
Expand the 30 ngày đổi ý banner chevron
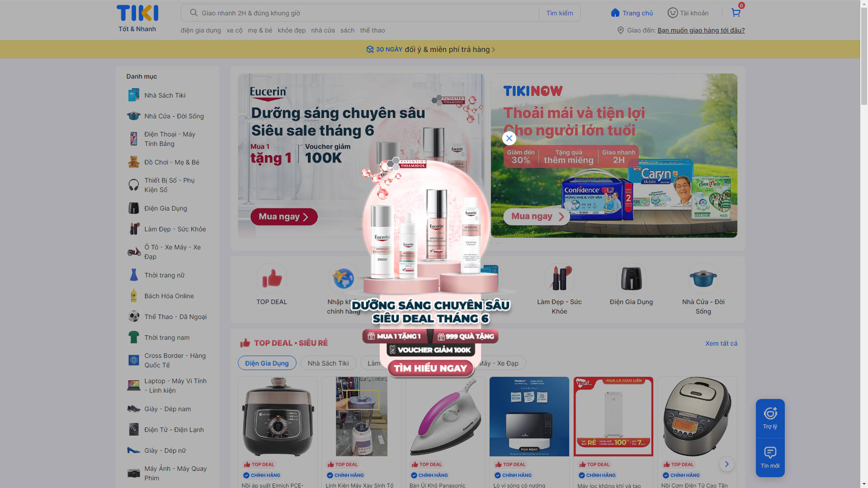point(493,50)
